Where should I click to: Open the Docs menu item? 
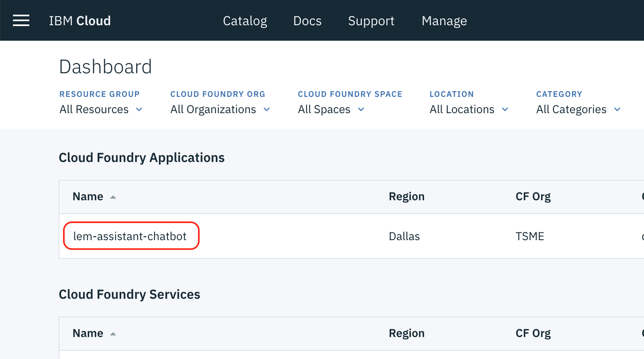click(307, 21)
